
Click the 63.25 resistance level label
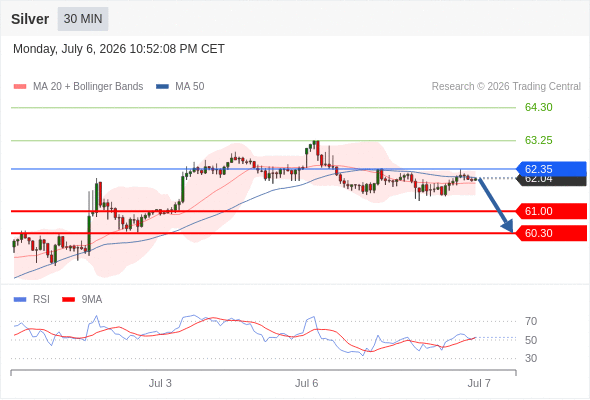point(539,140)
